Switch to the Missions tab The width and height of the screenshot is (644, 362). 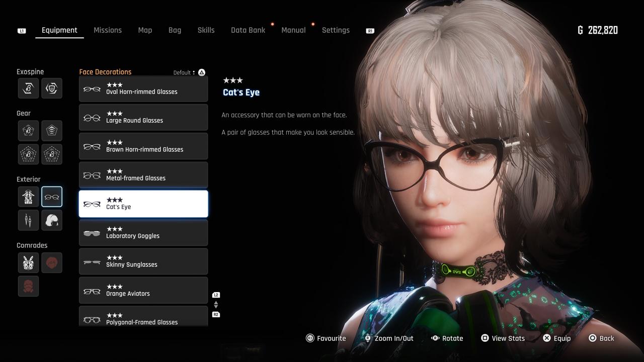coord(108,30)
